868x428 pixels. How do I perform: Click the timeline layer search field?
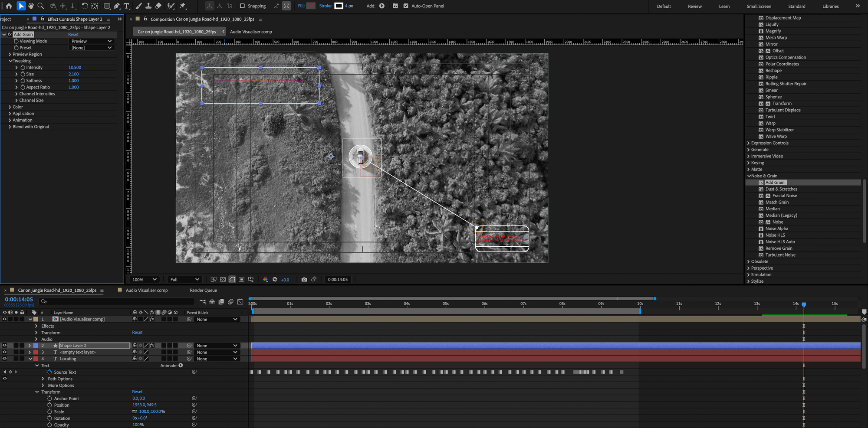(x=117, y=301)
